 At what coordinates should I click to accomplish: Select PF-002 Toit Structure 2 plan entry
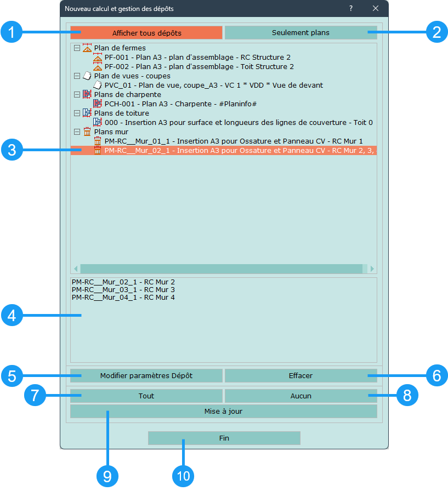(199, 66)
